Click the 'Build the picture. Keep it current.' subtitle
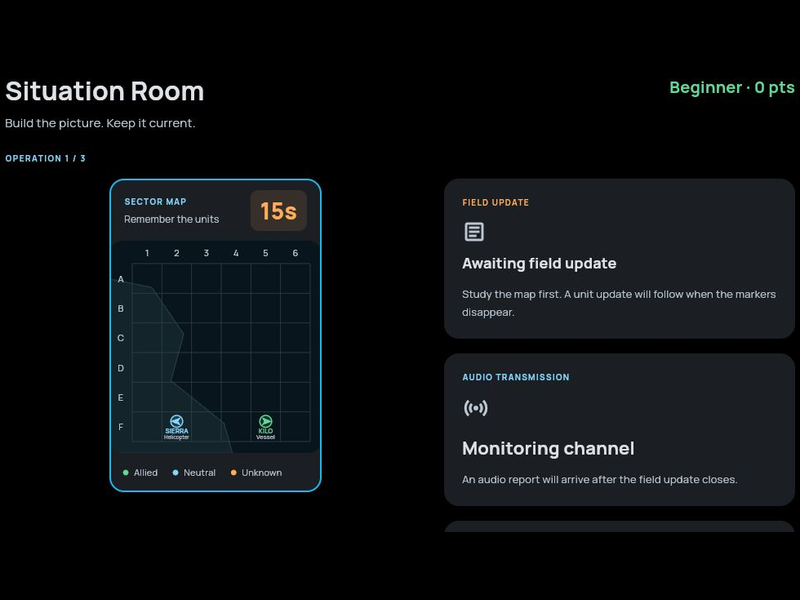The image size is (800, 600). tap(100, 123)
